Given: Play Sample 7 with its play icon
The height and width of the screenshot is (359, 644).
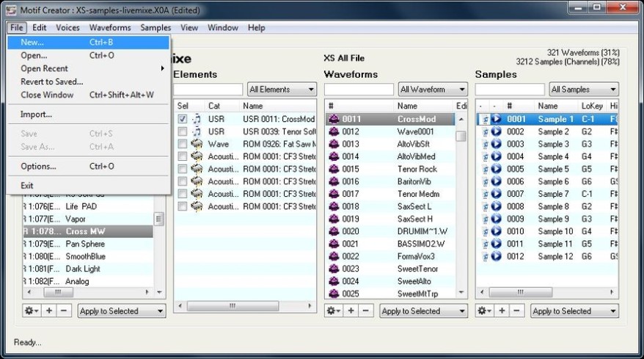Looking at the screenshot, I should tap(497, 194).
